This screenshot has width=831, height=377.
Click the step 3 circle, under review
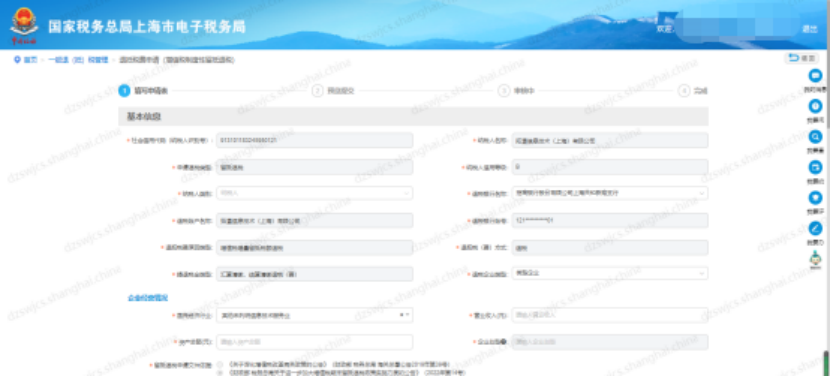click(x=503, y=91)
